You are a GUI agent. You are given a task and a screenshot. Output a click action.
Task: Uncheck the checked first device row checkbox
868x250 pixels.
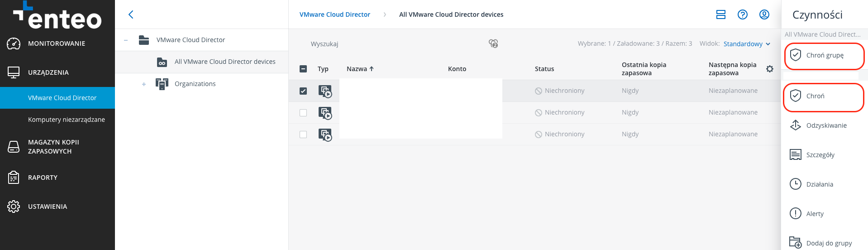303,91
